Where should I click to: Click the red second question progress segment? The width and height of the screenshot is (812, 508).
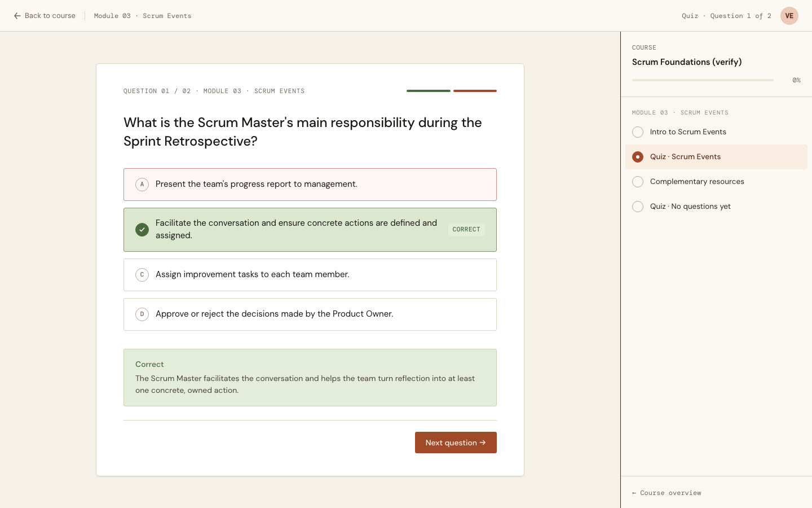click(475, 91)
